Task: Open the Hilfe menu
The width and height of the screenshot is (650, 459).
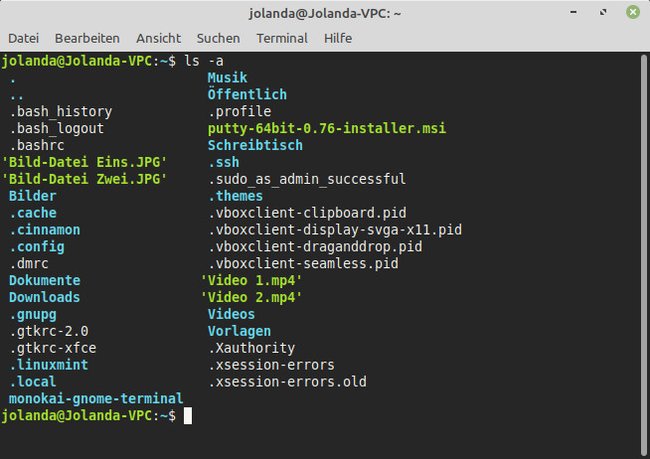Action: tap(338, 38)
